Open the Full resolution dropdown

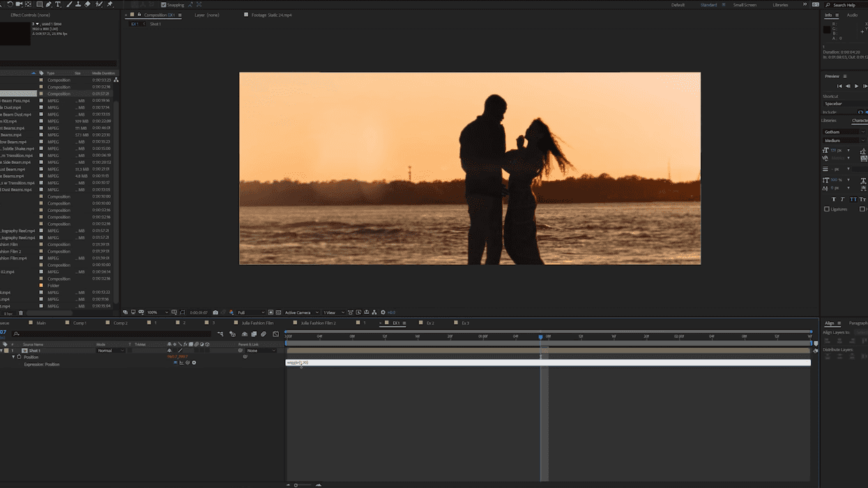pyautogui.click(x=251, y=312)
